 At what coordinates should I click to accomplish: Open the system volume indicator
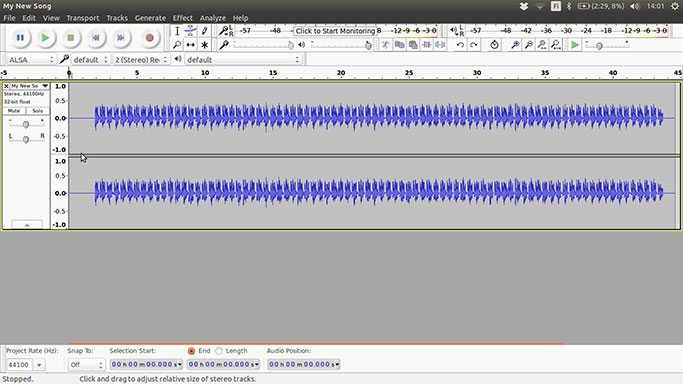635,6
